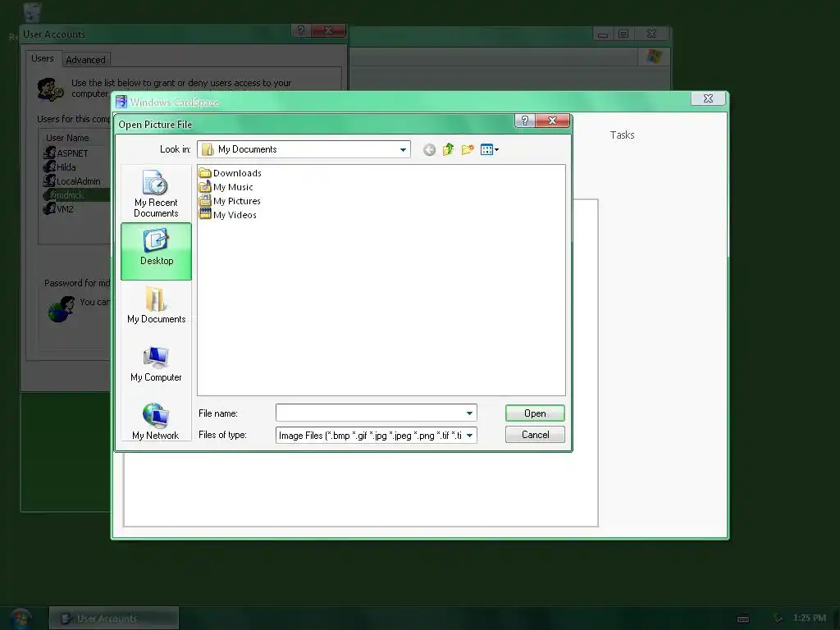The image size is (840, 630).
Task: Go up one folder level
Action: pos(449,149)
